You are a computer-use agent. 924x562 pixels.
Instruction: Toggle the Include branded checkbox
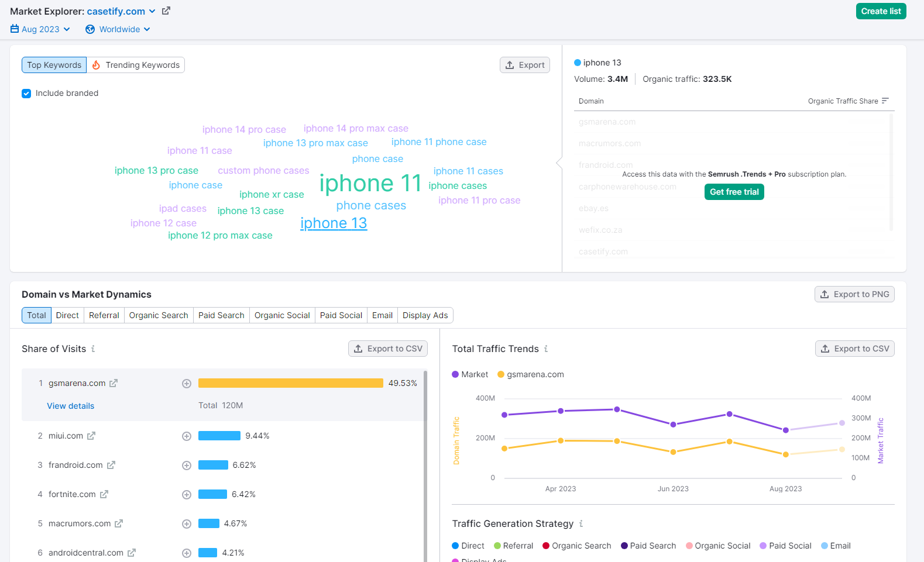click(26, 94)
